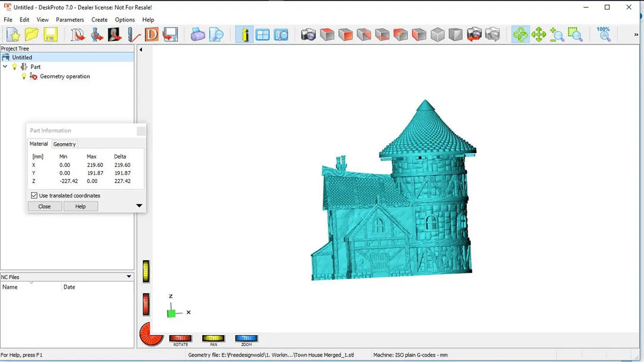Open a project with the yellow folder icon
The width and height of the screenshot is (644, 362).
click(x=32, y=35)
